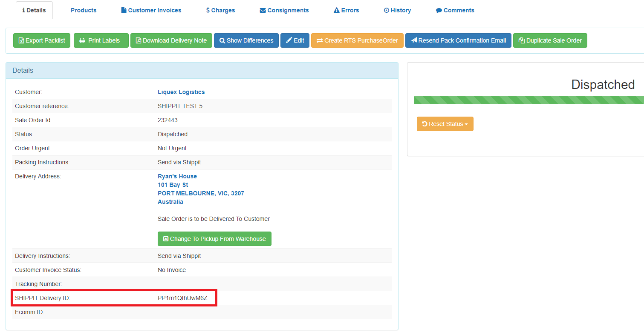Click the document icon on Customer Invoices tab

click(x=124, y=10)
